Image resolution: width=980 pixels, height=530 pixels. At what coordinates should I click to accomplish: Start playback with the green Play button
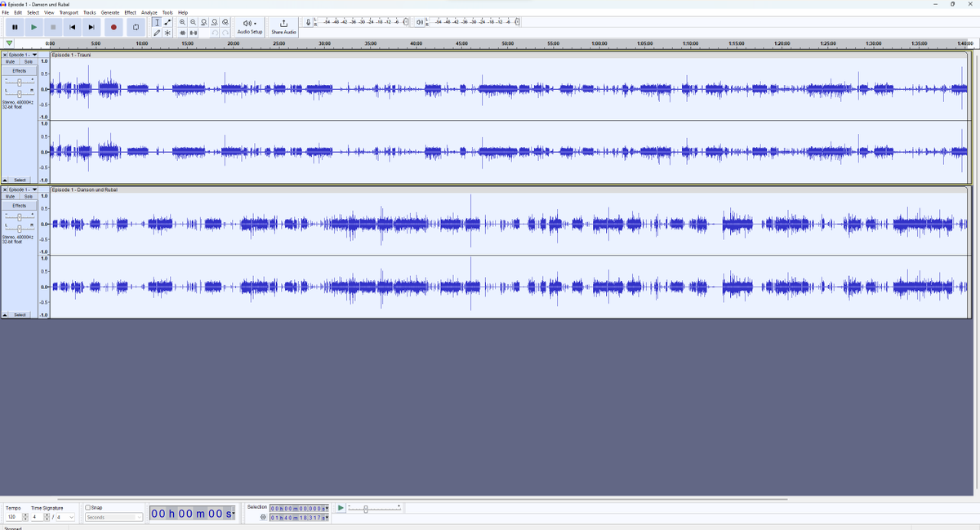tap(33, 27)
